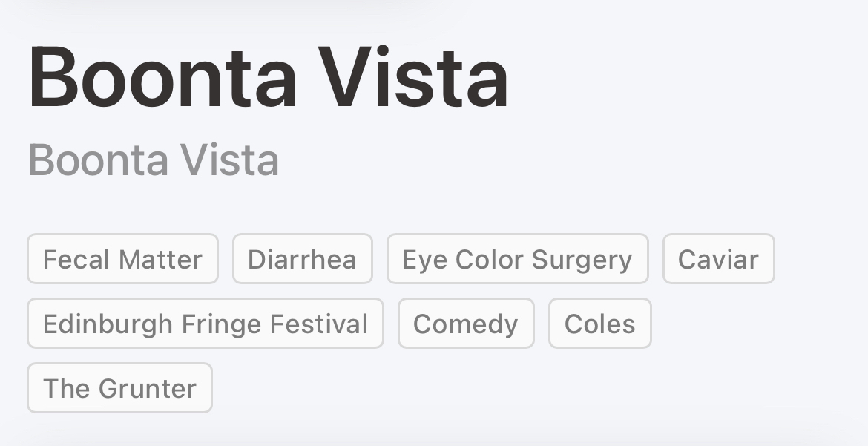868x446 pixels.
Task: Click the Coles tag
Action: [x=599, y=324]
